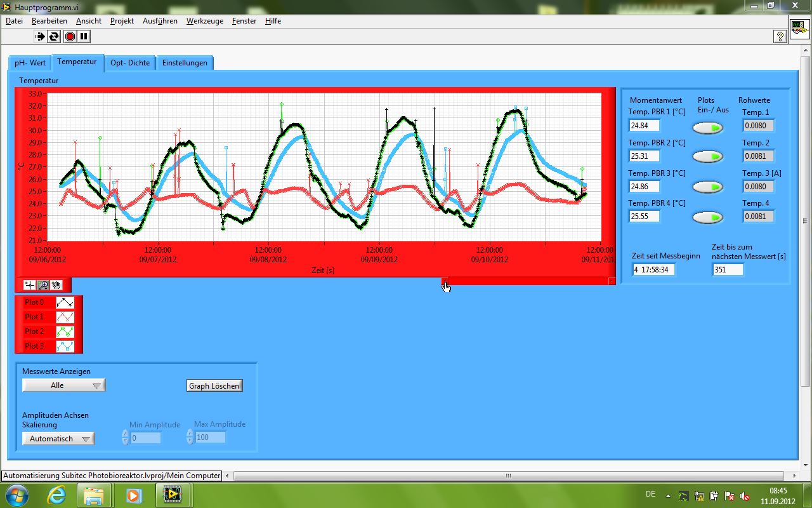Click the Temp. PBR 3 value field
Screen dimensions: 812x508
pyautogui.click(x=644, y=186)
